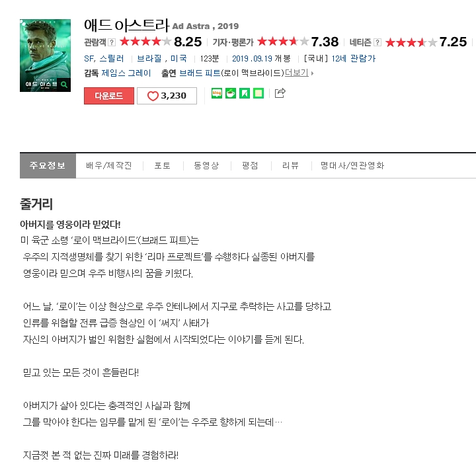
Task: Click the 브래드 피트 actor link
Action: click(x=200, y=73)
